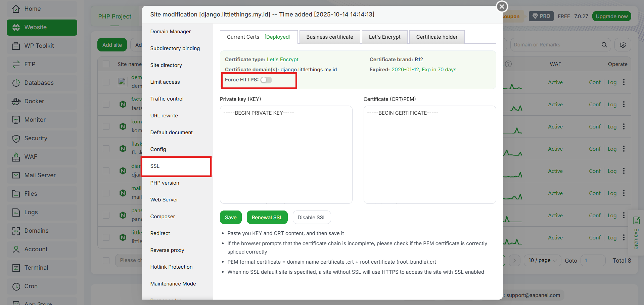Open the PHP version menu item
This screenshot has height=305, width=644.
click(177, 183)
